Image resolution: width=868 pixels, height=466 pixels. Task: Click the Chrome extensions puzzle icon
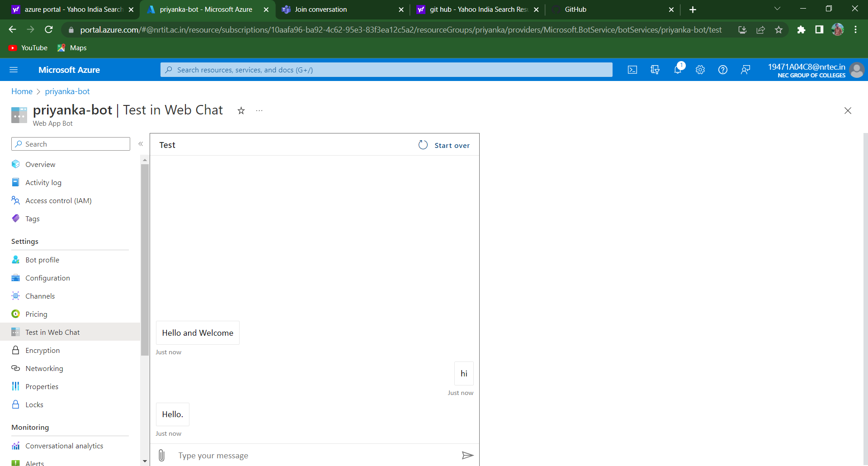point(802,29)
